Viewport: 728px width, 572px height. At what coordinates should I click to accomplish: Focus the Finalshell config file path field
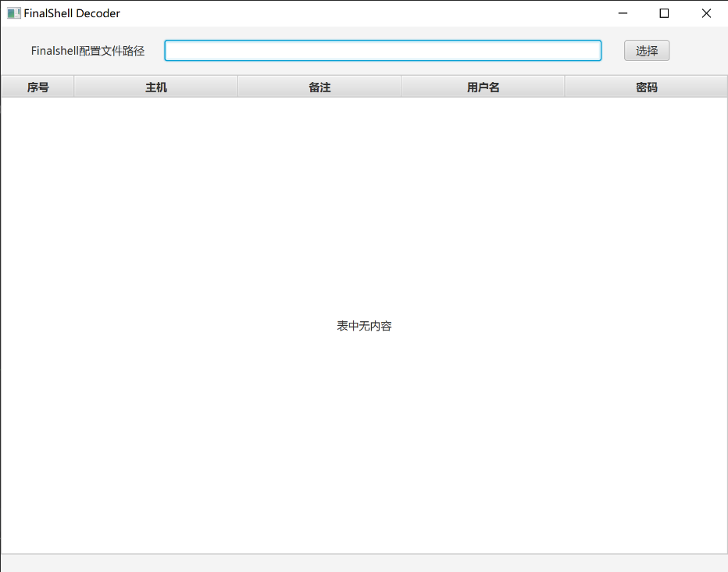[x=383, y=51]
